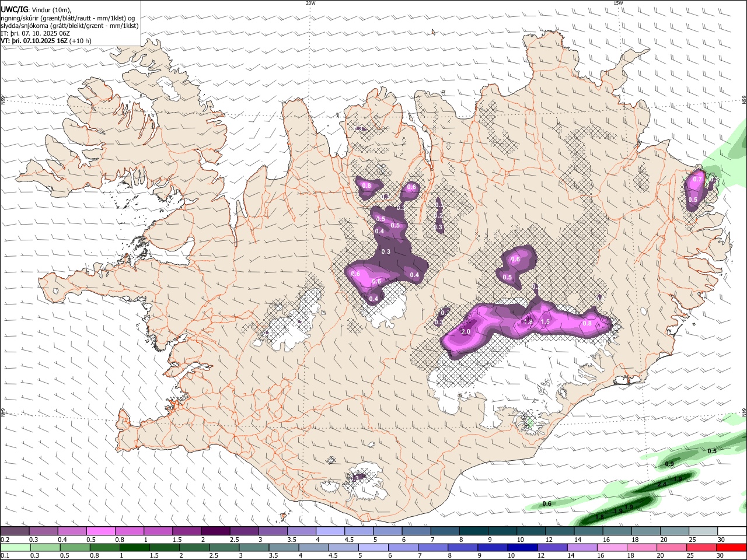Pick the bright pink upper swatch between 0.5 and 0.8

[100, 531]
